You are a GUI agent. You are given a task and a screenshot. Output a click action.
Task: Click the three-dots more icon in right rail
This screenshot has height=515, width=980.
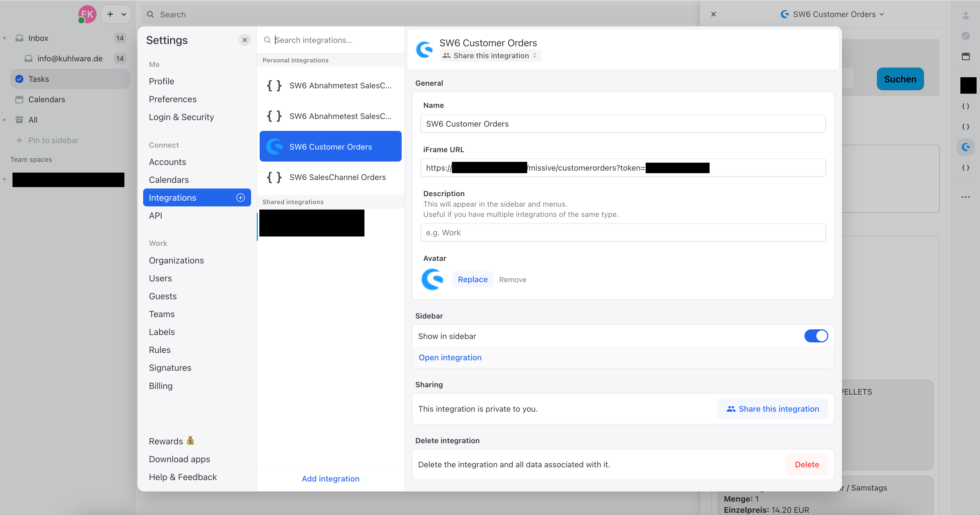(x=966, y=197)
